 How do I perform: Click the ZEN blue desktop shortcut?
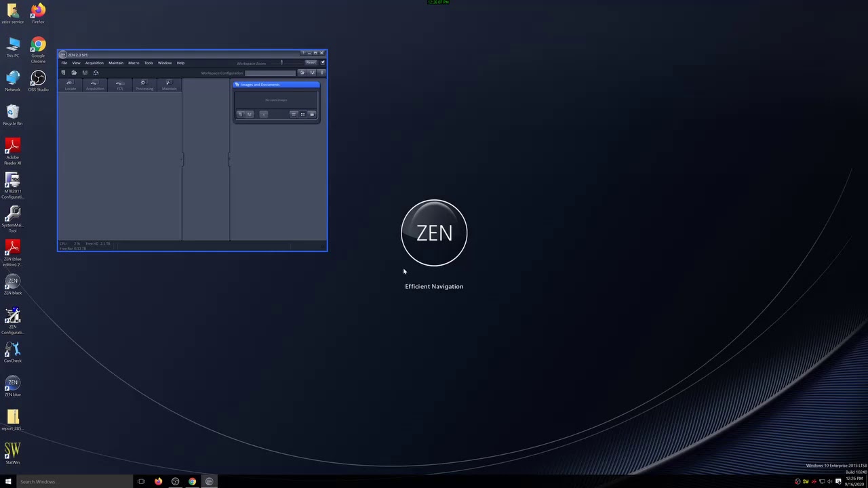[x=13, y=386]
